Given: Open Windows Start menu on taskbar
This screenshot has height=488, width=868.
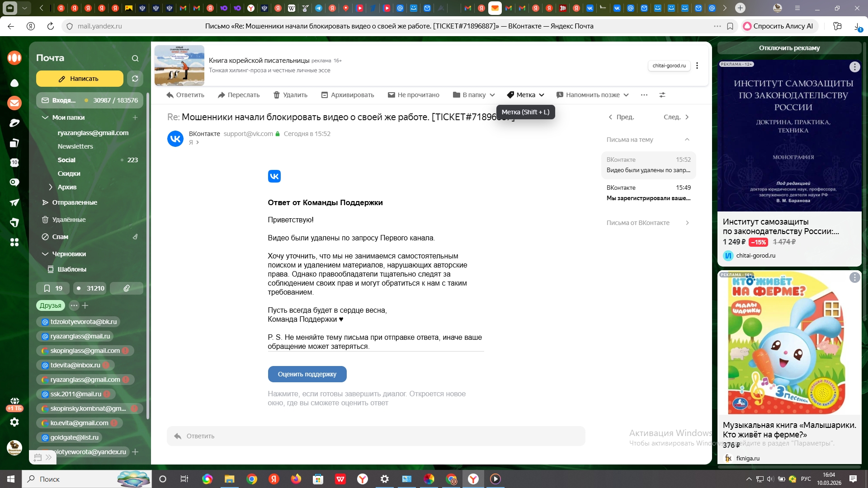Looking at the screenshot, I should pos(11,479).
